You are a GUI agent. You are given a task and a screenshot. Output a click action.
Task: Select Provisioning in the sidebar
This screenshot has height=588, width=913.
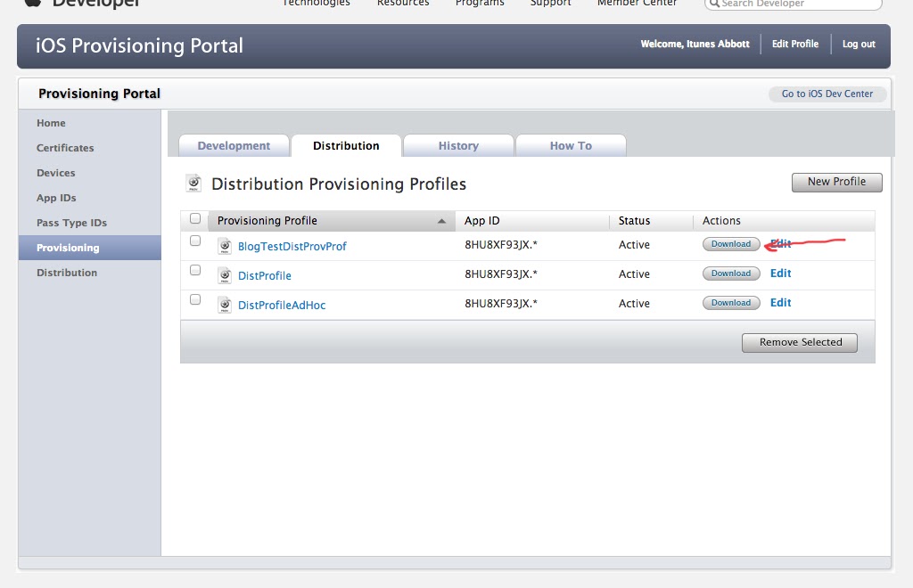[x=90, y=248]
